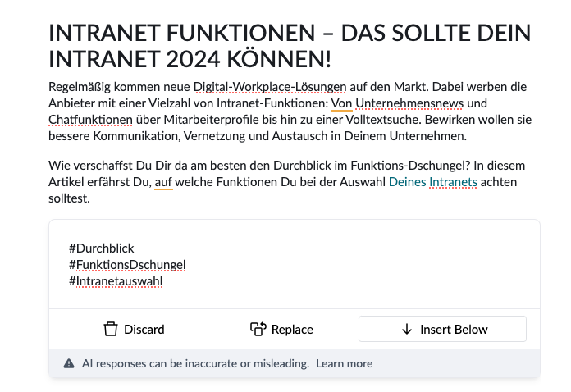Image resolution: width=571 pixels, height=392 pixels.
Task: Click the warning triangle icon
Action: [69, 363]
